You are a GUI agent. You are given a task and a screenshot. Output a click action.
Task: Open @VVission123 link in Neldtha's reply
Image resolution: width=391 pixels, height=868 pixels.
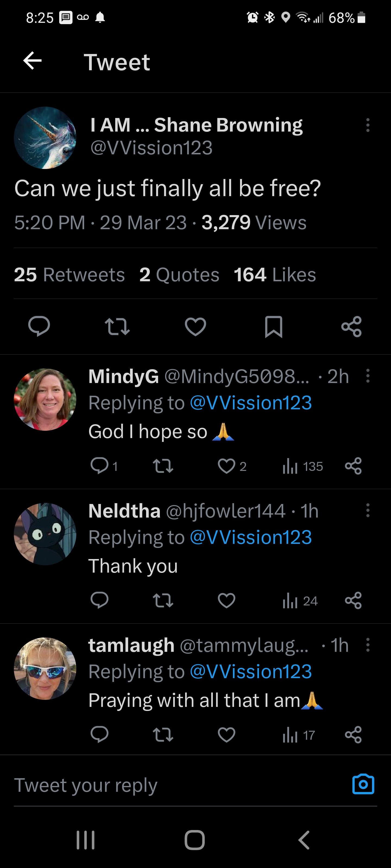pos(251,537)
